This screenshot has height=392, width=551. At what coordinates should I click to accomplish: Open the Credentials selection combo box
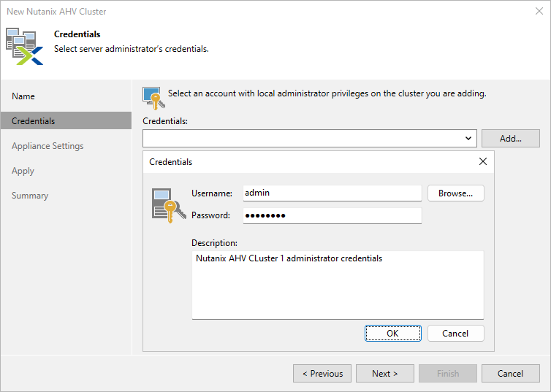point(303,138)
